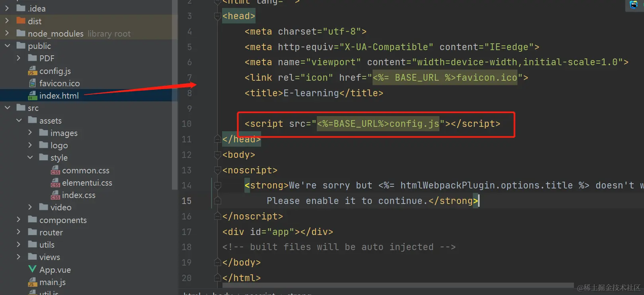Viewport: 644px width, 295px height.
Task: Expand the .idea folder chevron
Action: pos(7,8)
